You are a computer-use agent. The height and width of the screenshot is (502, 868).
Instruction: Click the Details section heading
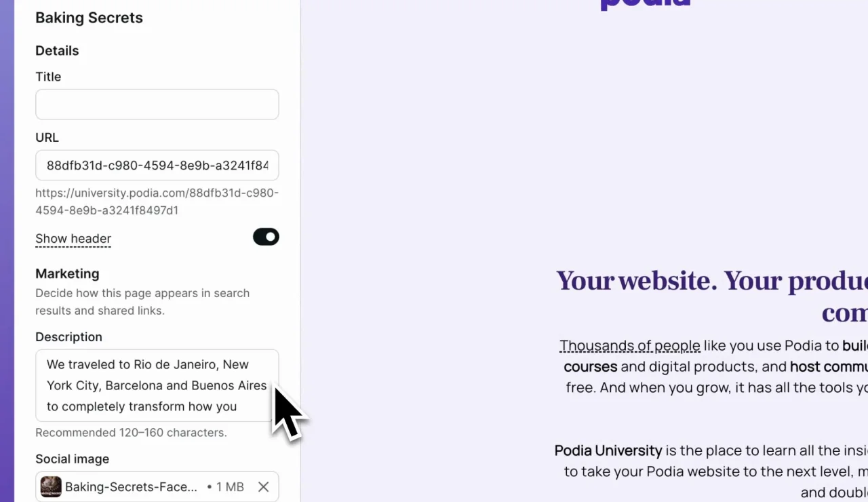pos(57,51)
